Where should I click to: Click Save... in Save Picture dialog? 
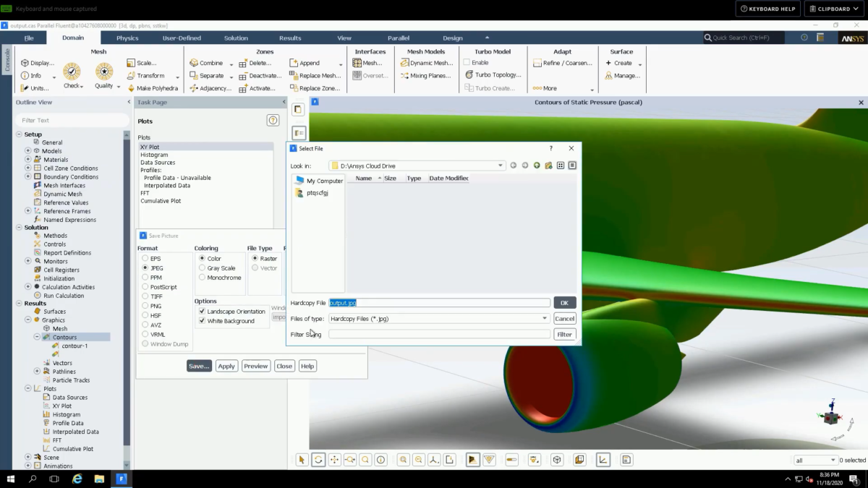[199, 366]
